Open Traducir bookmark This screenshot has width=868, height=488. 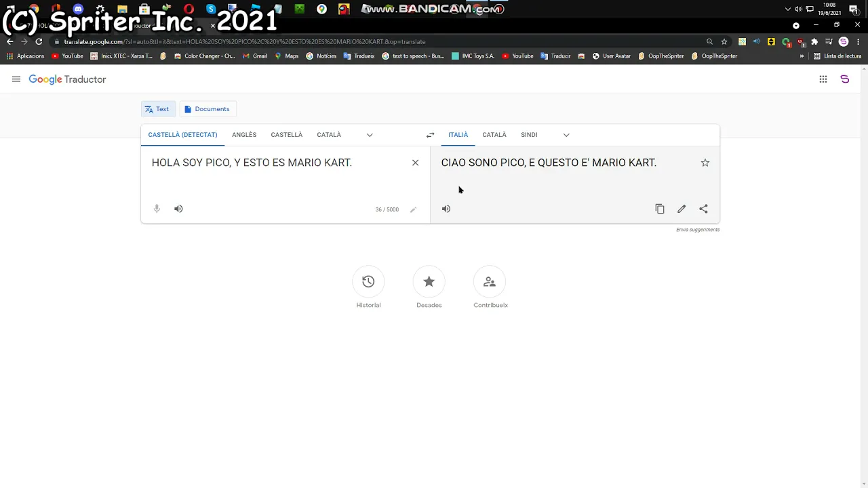point(555,56)
